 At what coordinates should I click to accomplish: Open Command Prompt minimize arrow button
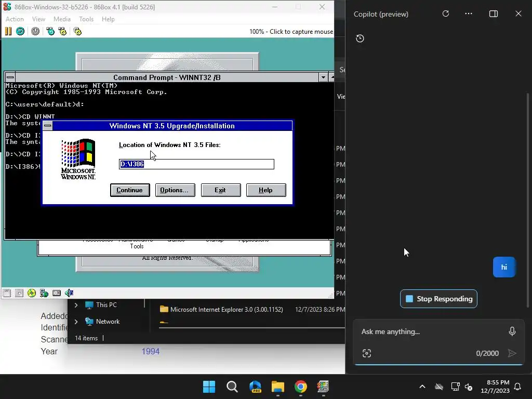pyautogui.click(x=323, y=77)
